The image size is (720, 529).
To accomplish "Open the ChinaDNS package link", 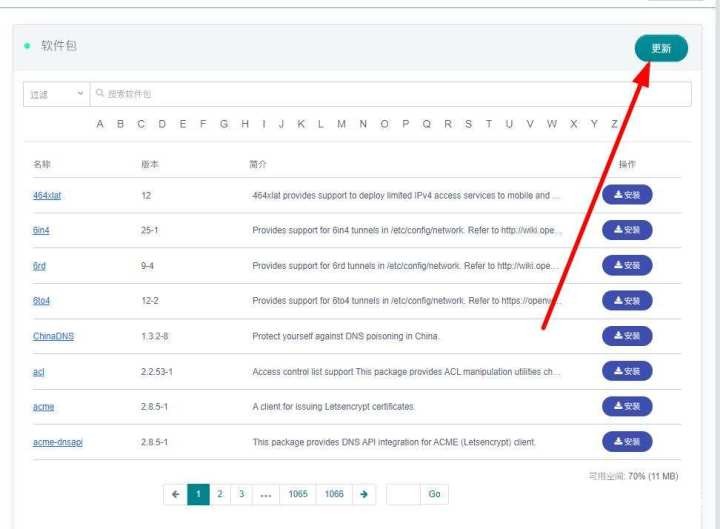I will pyautogui.click(x=53, y=336).
